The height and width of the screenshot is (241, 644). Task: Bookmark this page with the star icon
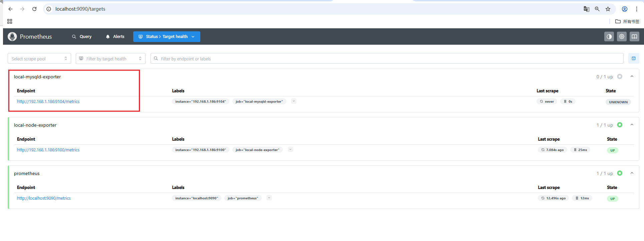pos(608,9)
